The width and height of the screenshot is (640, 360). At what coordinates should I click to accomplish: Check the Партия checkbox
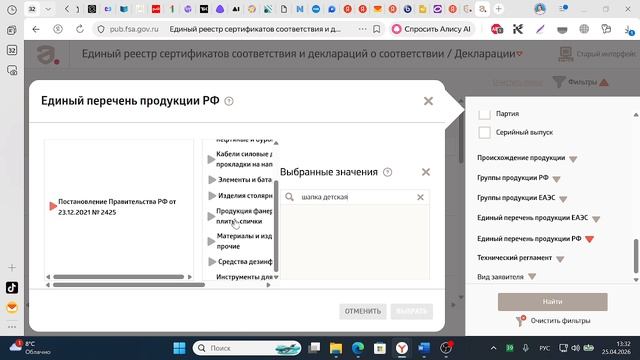(484, 114)
